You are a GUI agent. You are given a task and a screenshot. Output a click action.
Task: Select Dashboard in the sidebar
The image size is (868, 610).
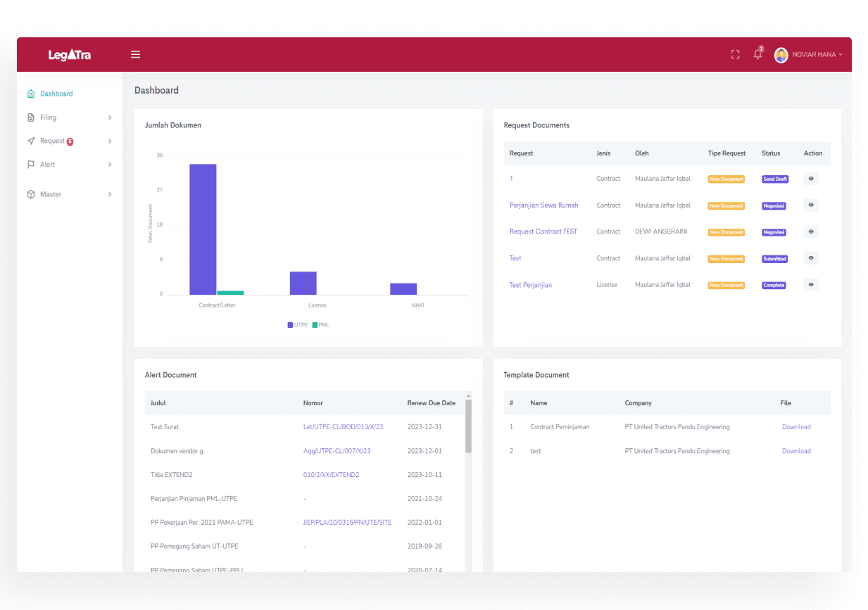pos(56,94)
